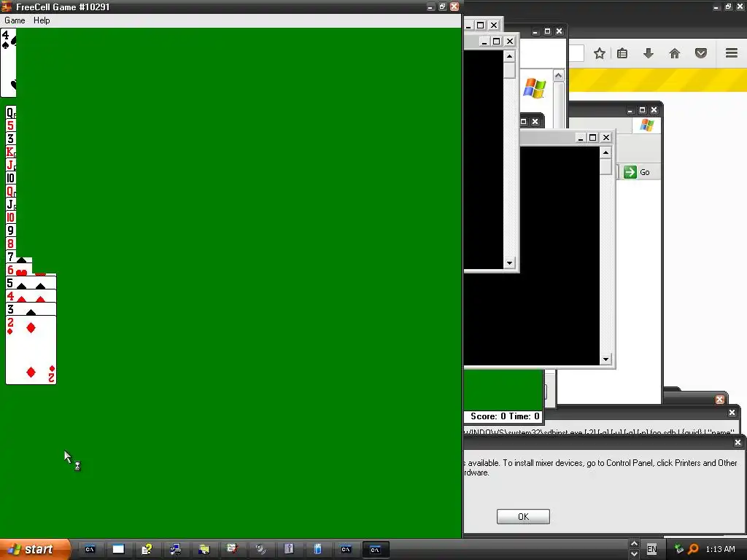Open the Firefox downloads arrow

pos(648,53)
